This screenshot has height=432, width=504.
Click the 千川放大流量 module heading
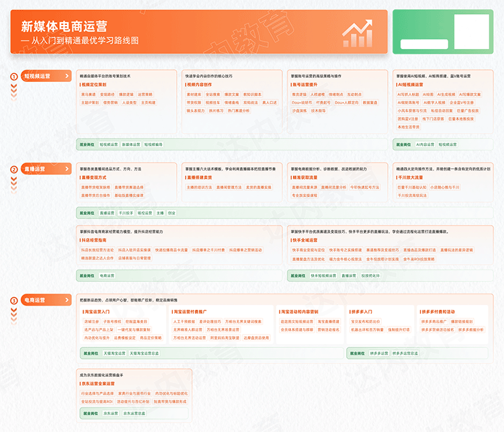click(x=412, y=177)
